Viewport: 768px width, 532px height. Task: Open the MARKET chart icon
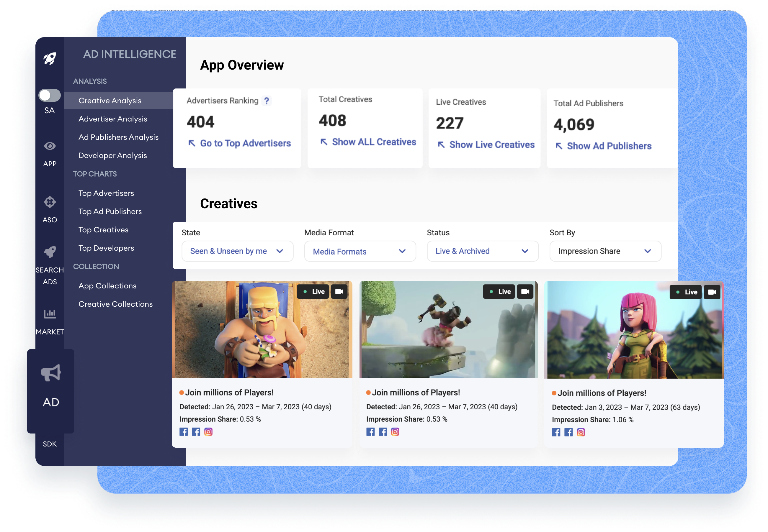click(x=50, y=314)
